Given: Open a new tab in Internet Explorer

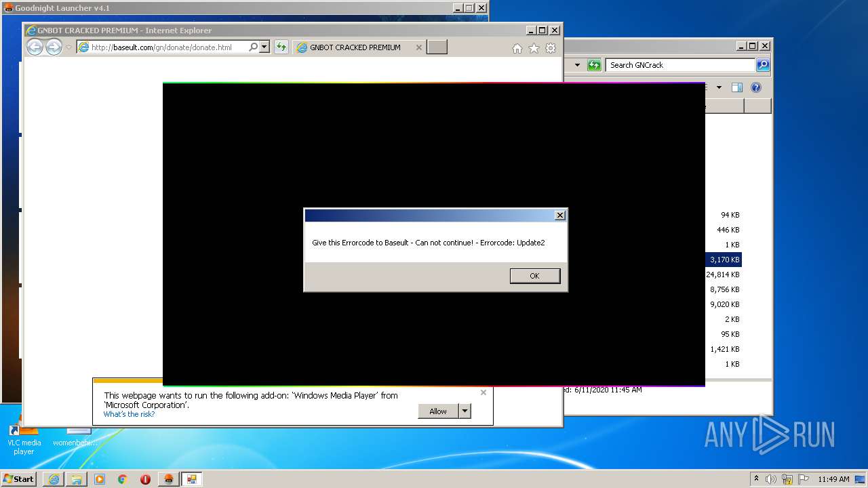Looking at the screenshot, I should click(437, 47).
